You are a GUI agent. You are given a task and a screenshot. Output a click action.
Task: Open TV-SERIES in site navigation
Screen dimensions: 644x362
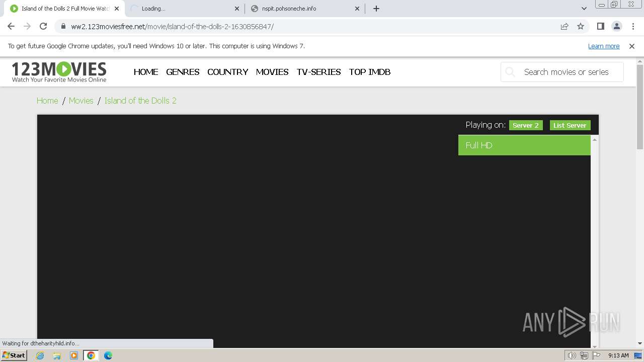tap(318, 72)
